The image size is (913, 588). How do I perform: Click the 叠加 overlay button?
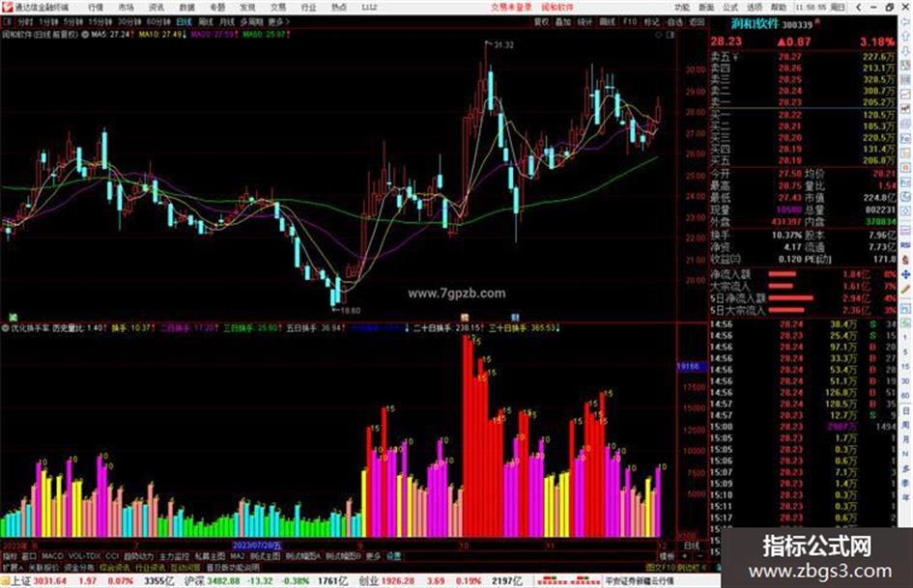pos(562,21)
